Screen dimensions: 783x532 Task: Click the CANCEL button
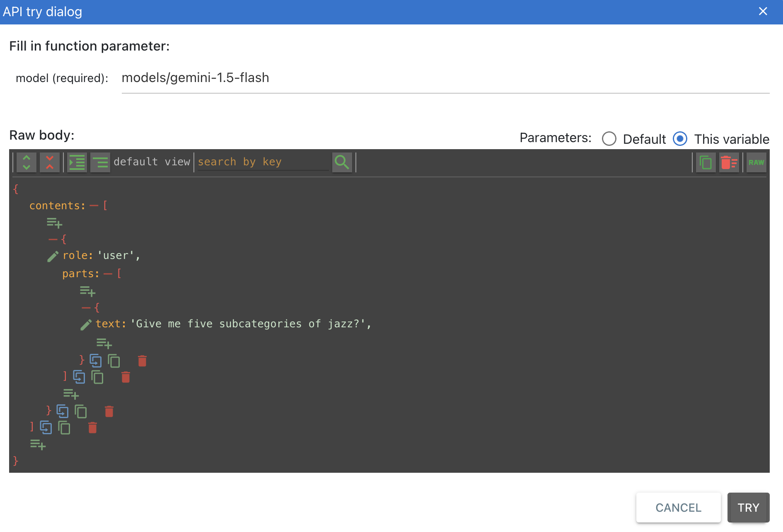678,508
